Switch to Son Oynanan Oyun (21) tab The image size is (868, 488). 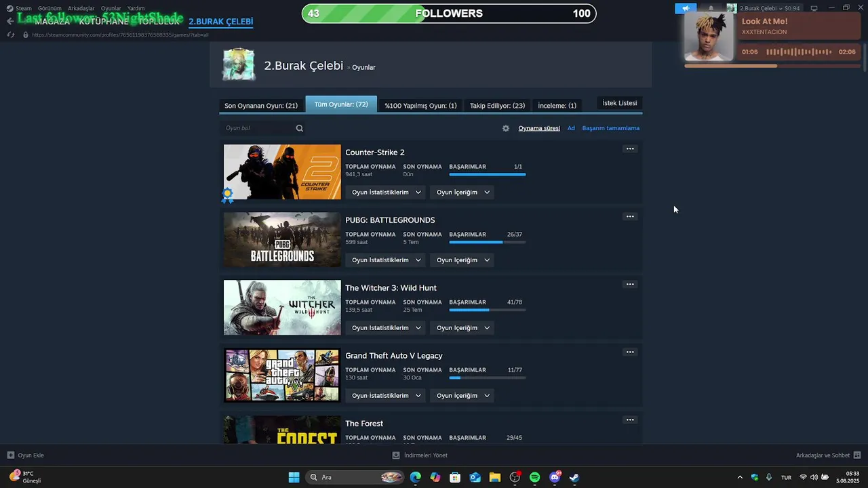(x=261, y=106)
